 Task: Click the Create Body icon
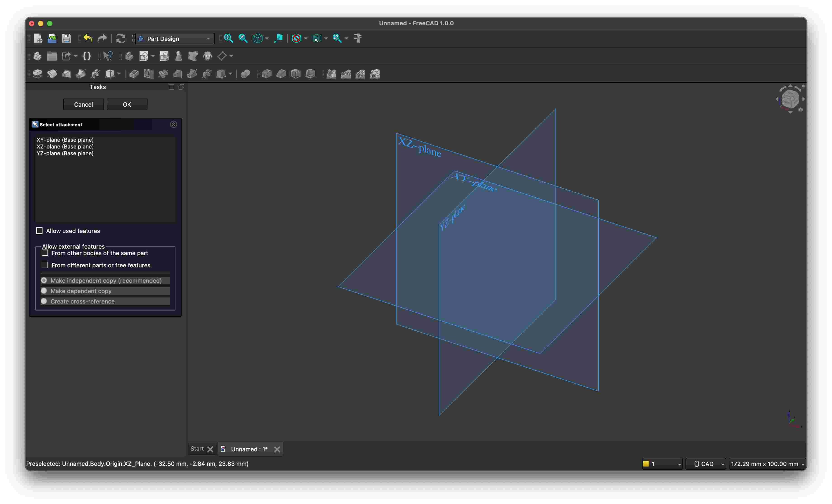point(129,56)
